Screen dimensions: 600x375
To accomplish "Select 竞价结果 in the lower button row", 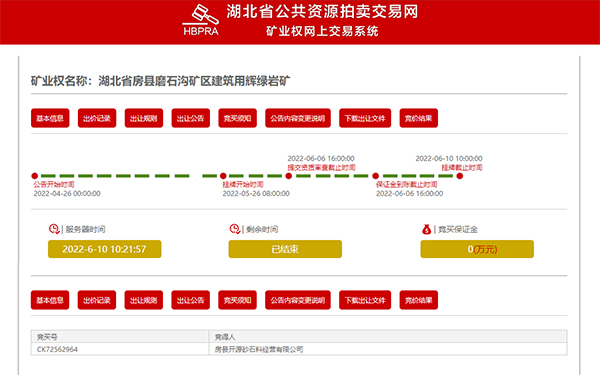I will (419, 300).
